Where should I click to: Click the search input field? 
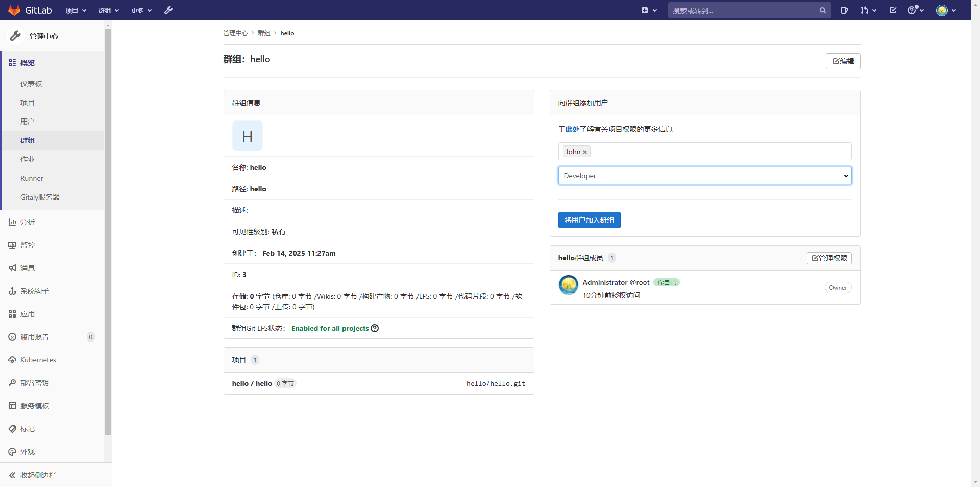[743, 10]
